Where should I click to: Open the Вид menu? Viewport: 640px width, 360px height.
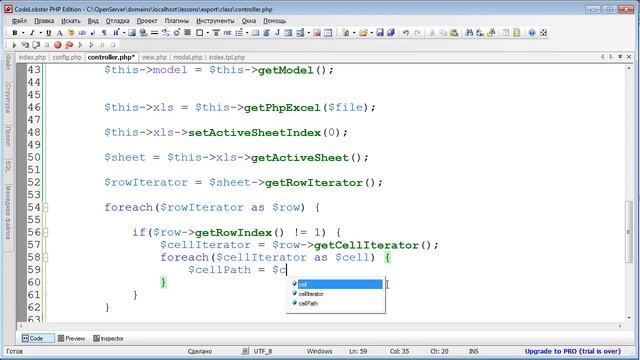(93, 21)
